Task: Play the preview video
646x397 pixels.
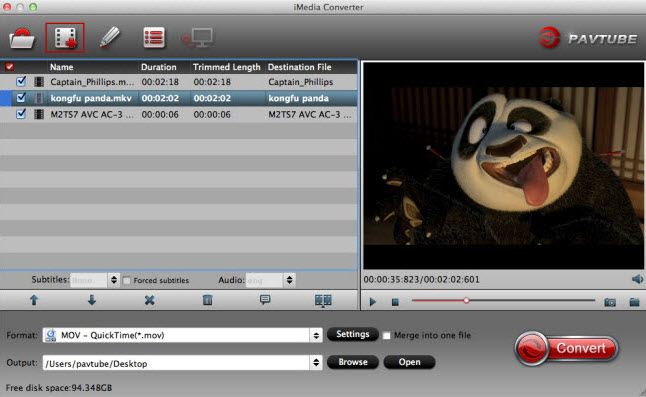Action: [x=373, y=302]
